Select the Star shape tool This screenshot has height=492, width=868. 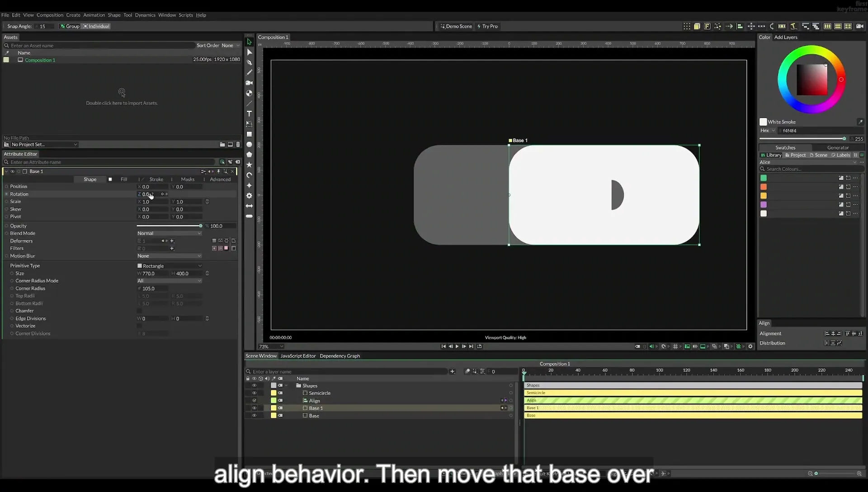pyautogui.click(x=249, y=165)
